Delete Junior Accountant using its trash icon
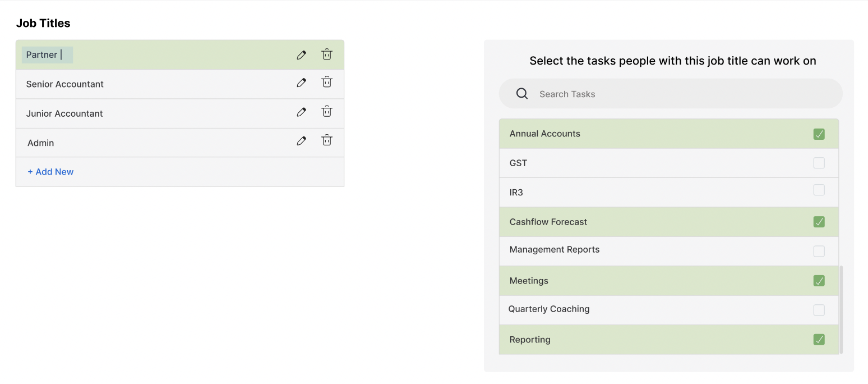Screen dimensions: 868x384 326,111
